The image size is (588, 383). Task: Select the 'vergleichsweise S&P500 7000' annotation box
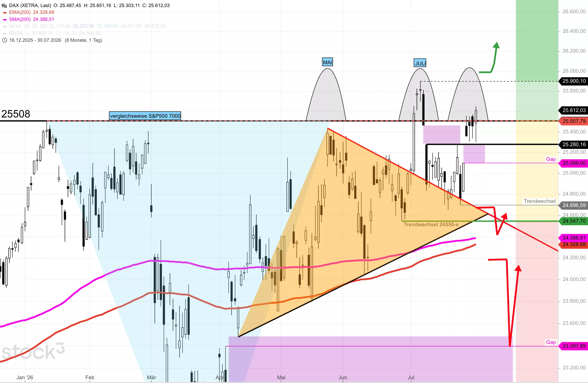click(145, 116)
